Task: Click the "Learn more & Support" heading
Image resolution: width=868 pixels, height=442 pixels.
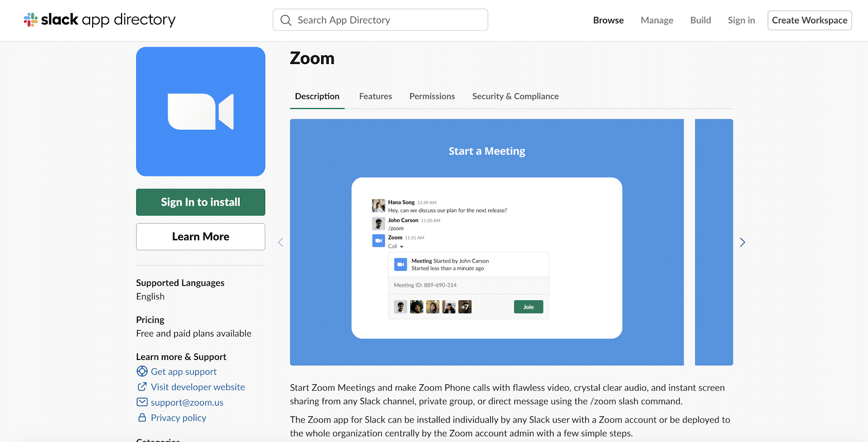Action: pyautogui.click(x=181, y=357)
